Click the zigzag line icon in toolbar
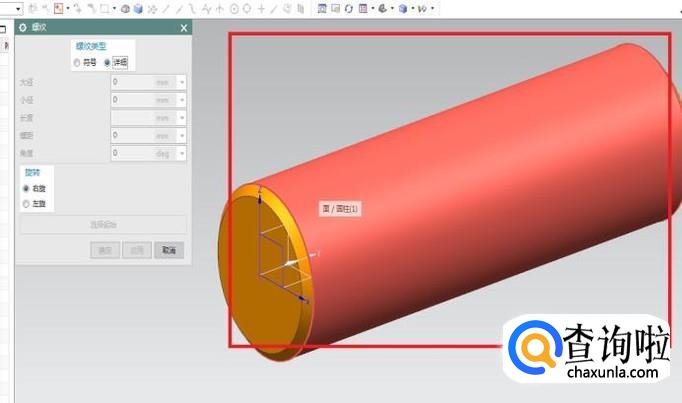Viewport: 682px width, 403px height. point(207,9)
